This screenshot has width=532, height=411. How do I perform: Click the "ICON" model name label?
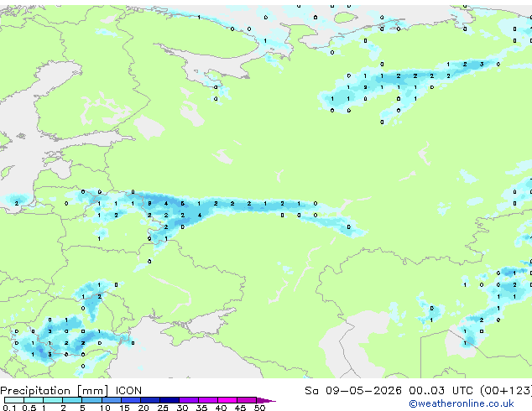128,391
